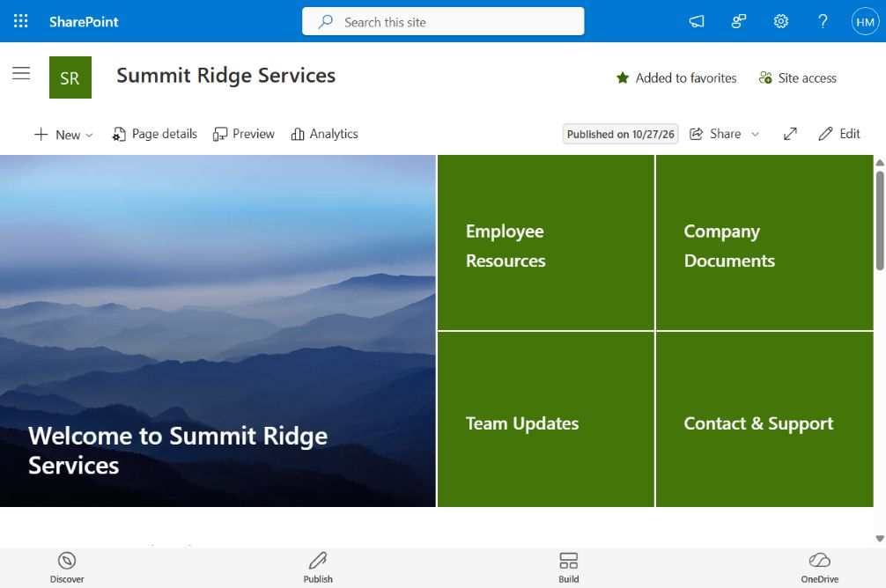This screenshot has height=588, width=886.
Task: Expand the Share dropdown chevron
Action: tap(755, 135)
